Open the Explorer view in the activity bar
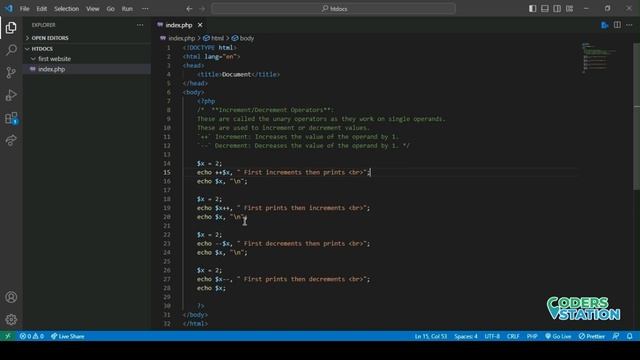The image size is (640, 360). coord(11,27)
